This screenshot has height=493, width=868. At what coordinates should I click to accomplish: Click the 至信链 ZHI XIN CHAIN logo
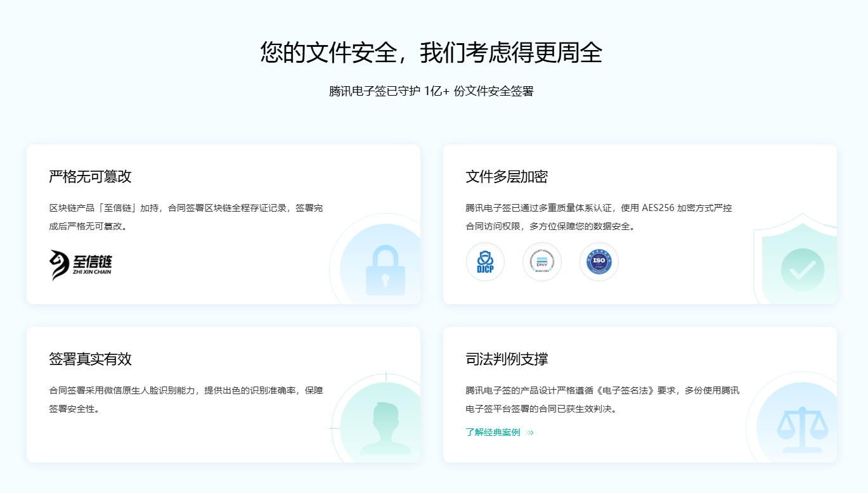(x=80, y=264)
